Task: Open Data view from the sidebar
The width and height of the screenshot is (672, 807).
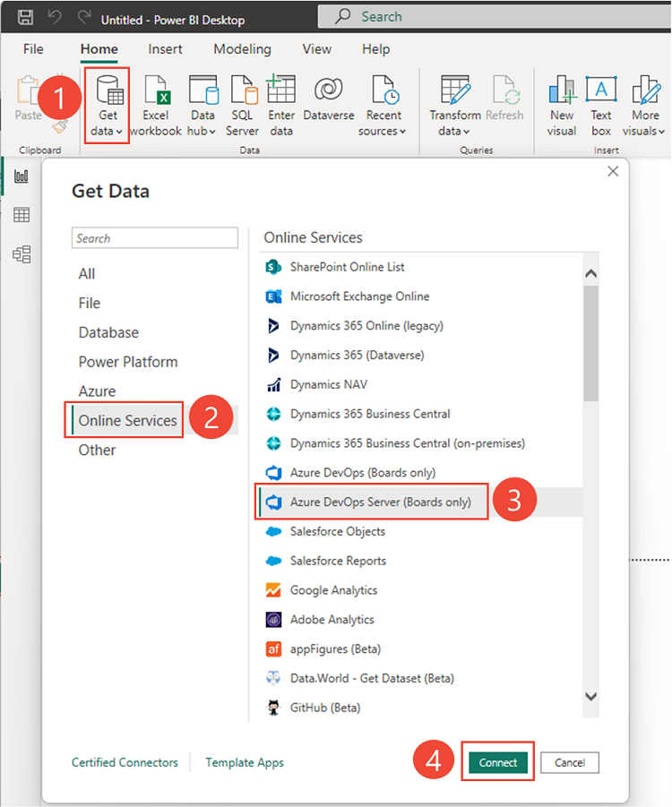Action: 20,215
